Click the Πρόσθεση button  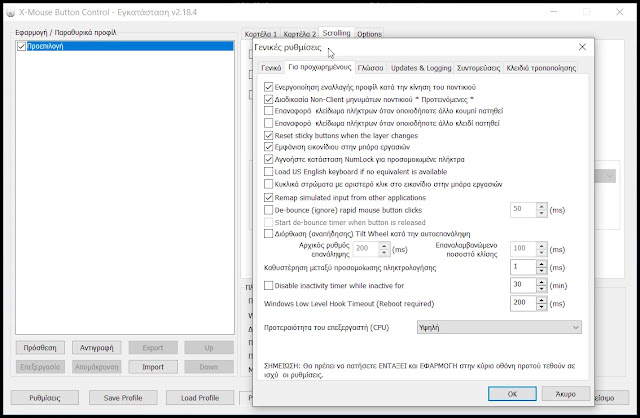click(x=40, y=348)
